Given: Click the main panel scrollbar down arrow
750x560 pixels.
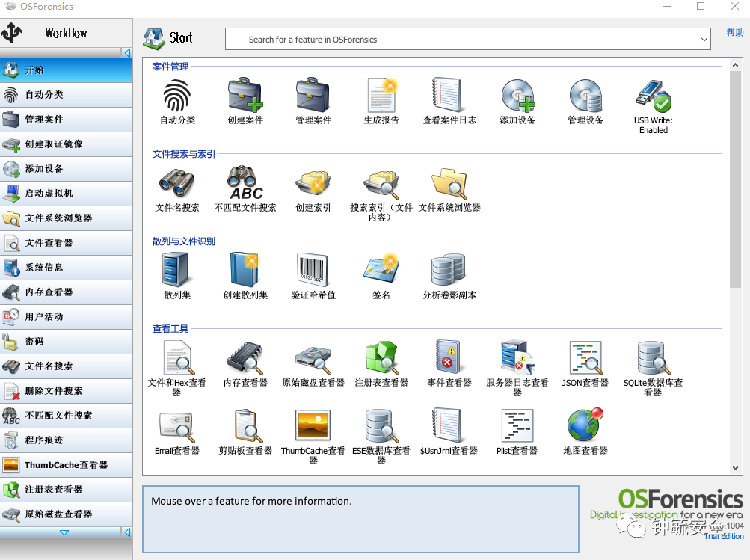Looking at the screenshot, I should click(735, 468).
